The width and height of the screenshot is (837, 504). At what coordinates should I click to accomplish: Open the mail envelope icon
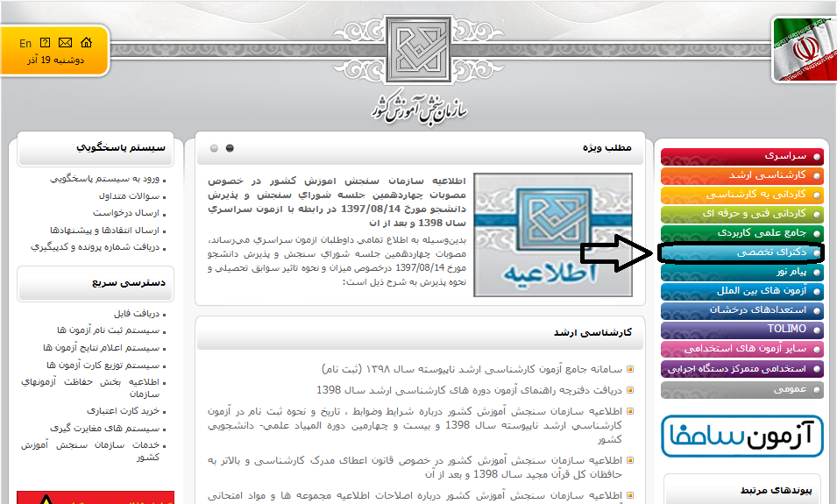(x=65, y=43)
